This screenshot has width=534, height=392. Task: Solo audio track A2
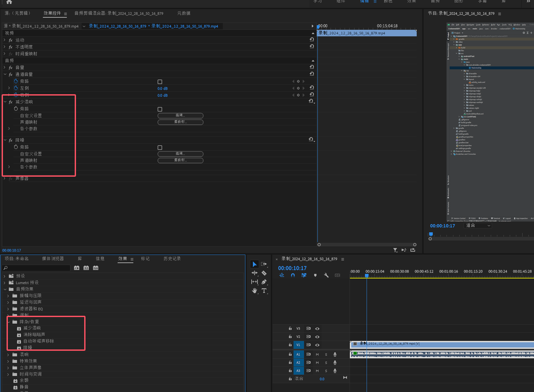coord(326,363)
